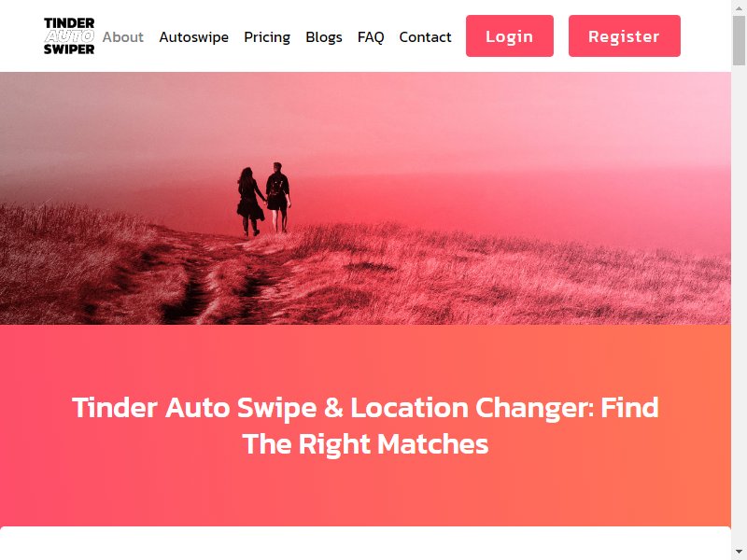Viewport: 747px width, 560px height.
Task: Navigate to the Contact page
Action: coord(425,36)
